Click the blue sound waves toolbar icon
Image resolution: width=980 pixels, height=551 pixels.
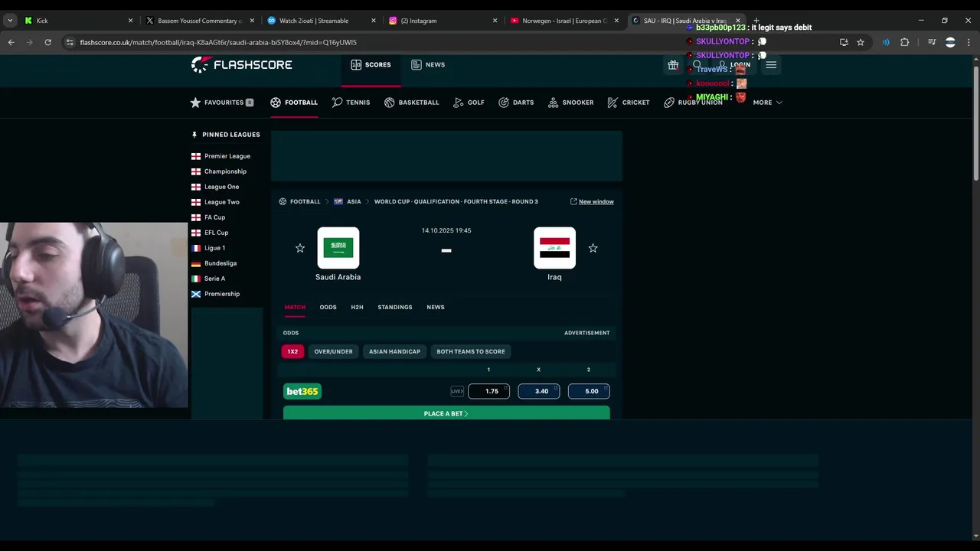point(886,42)
